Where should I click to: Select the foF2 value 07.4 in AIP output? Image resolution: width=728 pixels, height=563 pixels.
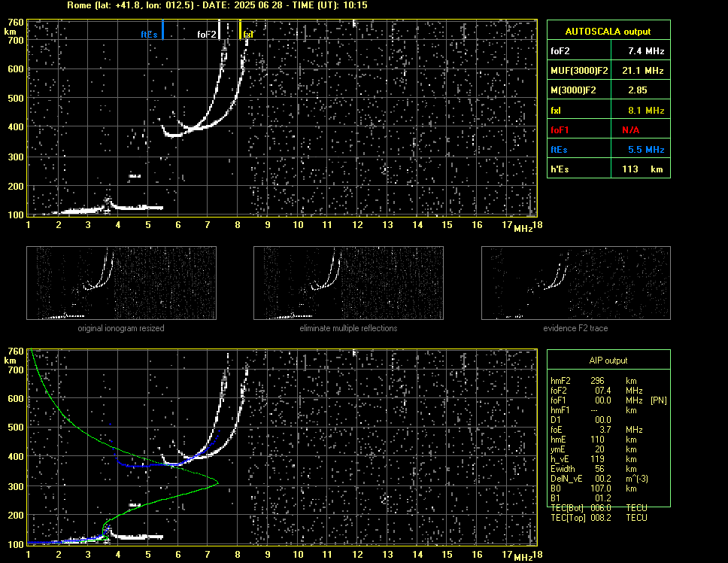[x=602, y=391]
